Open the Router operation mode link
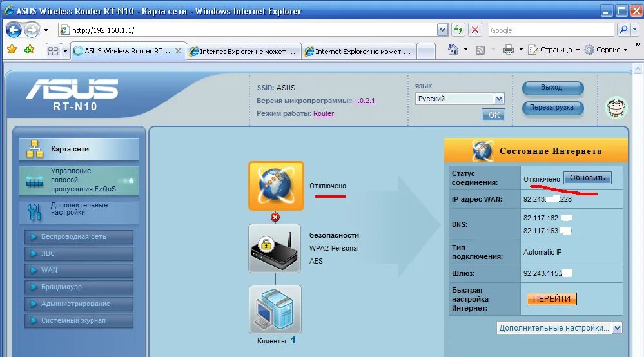The height and width of the screenshot is (357, 644). coord(323,113)
